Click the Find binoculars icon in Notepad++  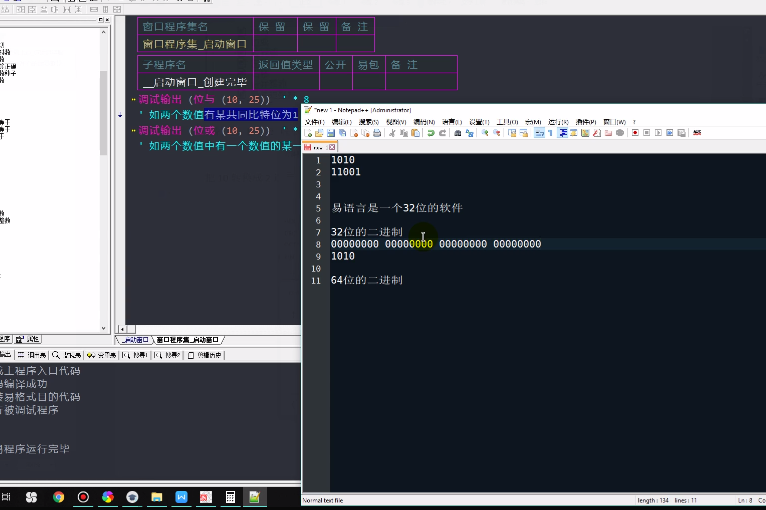click(x=458, y=133)
